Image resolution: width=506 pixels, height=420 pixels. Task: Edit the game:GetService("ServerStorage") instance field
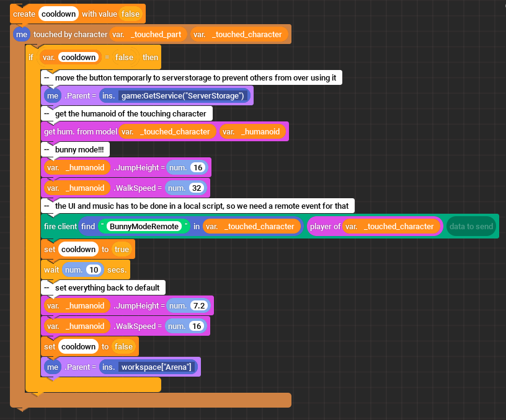coord(183,96)
